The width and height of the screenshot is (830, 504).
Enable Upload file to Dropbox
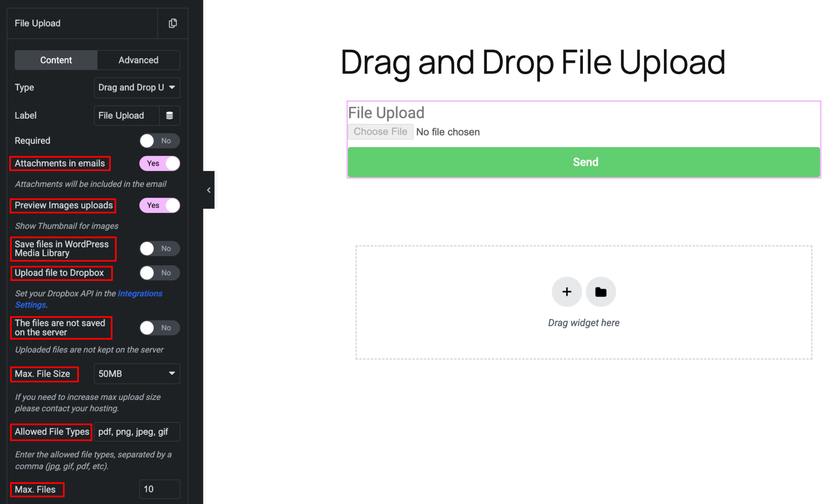159,273
